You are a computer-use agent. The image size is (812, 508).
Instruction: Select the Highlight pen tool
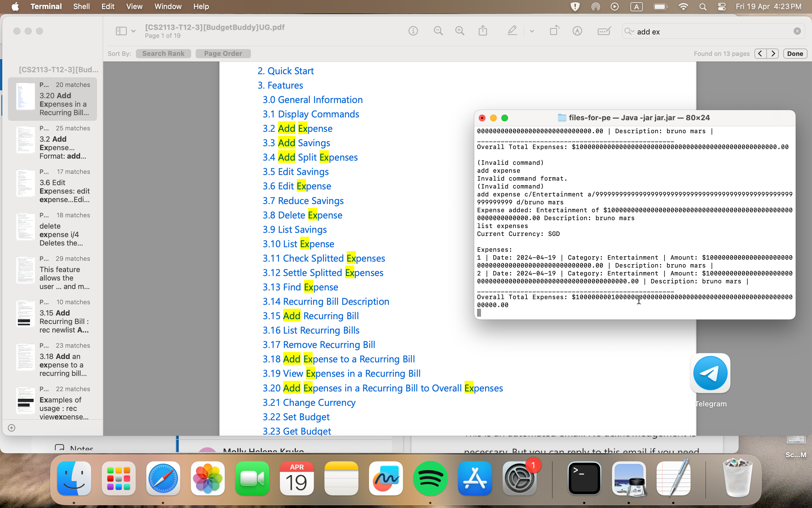[x=512, y=31]
